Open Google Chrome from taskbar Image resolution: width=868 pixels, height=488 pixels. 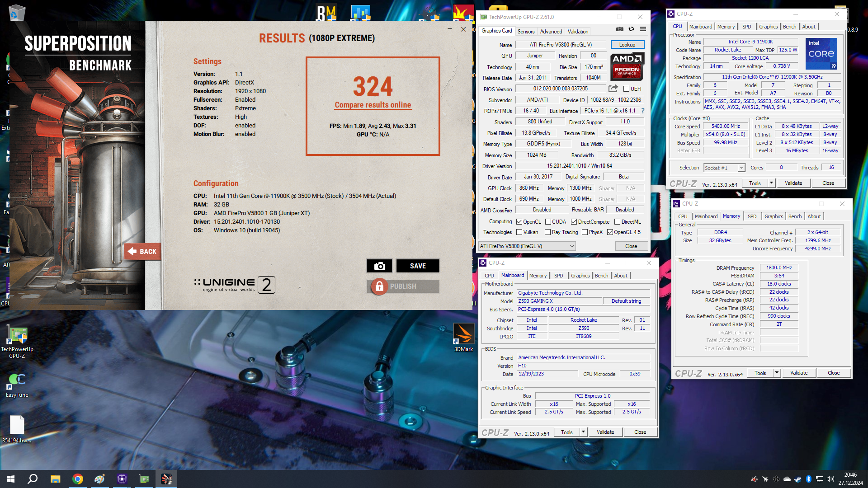[77, 479]
